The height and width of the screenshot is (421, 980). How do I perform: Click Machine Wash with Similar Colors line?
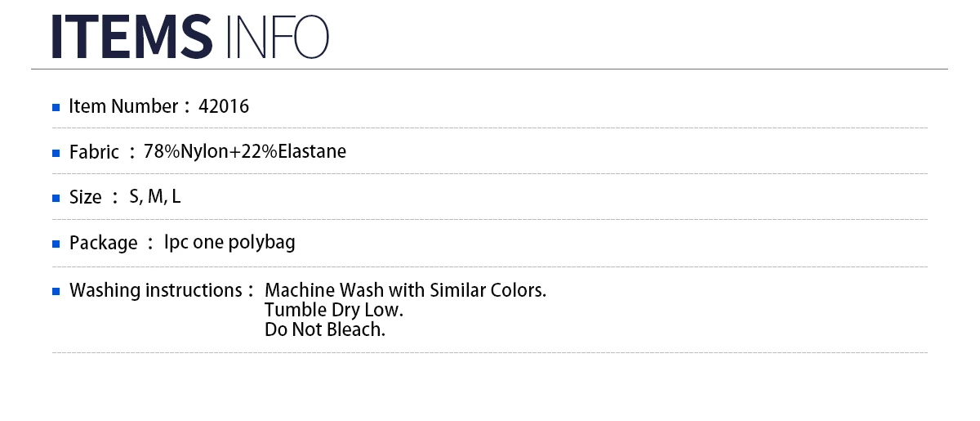406,290
